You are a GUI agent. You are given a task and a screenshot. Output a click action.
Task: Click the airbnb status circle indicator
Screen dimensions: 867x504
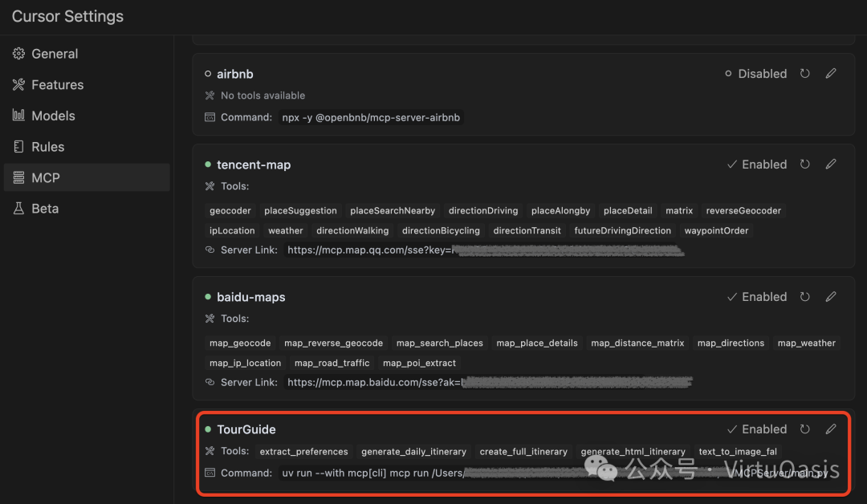pos(208,74)
